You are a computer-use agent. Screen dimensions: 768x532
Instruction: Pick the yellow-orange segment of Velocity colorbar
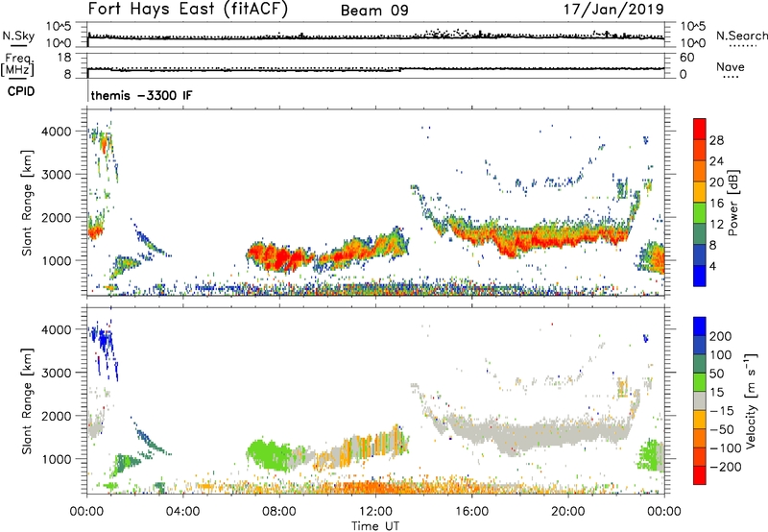(700, 420)
